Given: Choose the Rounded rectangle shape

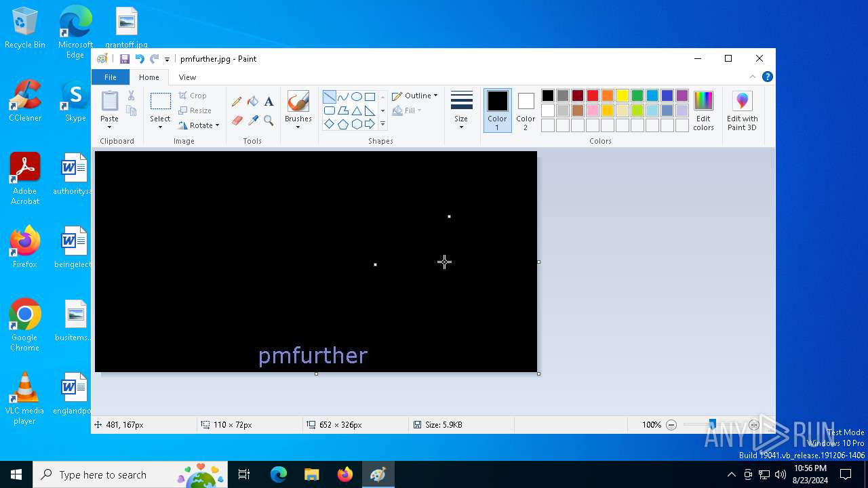Looking at the screenshot, I should (329, 110).
